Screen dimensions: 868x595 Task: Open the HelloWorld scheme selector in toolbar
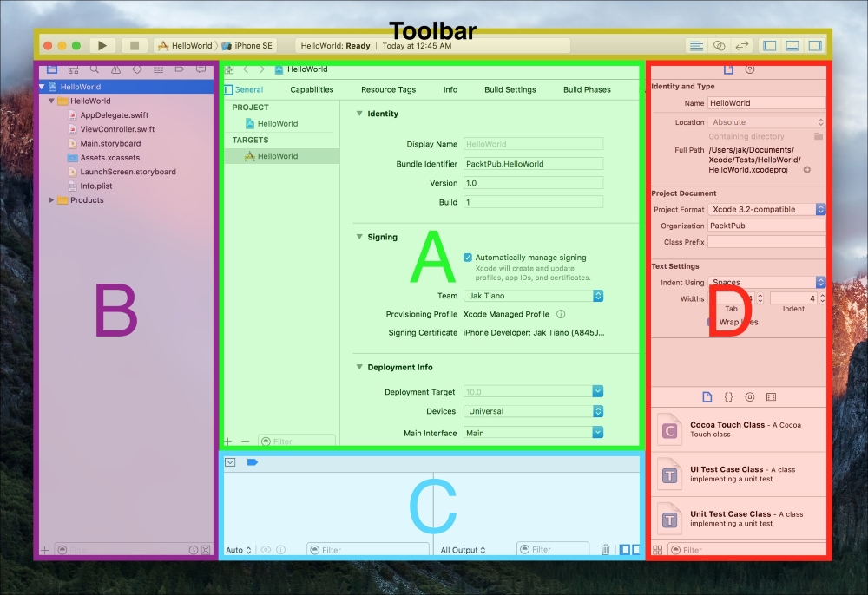click(186, 45)
